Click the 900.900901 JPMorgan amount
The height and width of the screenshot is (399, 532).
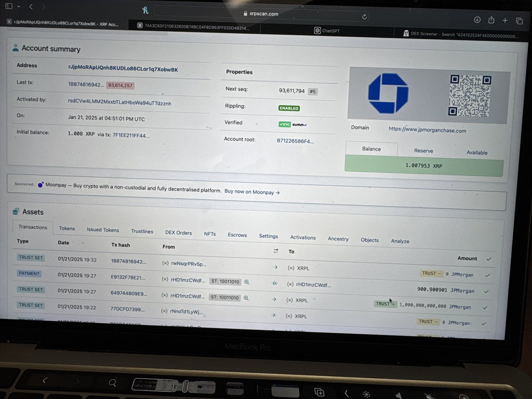pos(446,291)
